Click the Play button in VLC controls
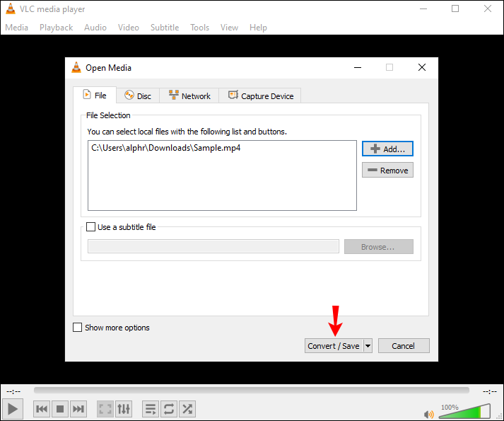This screenshot has height=421, width=504. [13, 409]
